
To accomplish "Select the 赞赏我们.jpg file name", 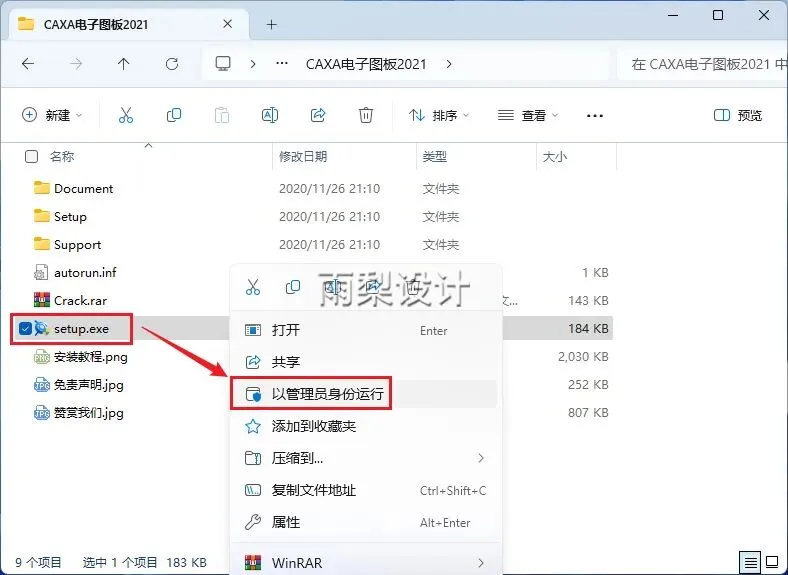I will pyautogui.click(x=88, y=413).
